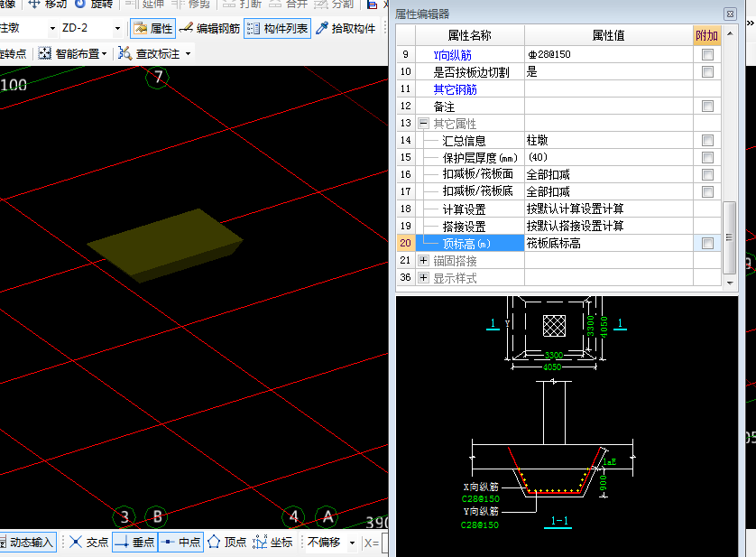Check 附加 box for 顶标高 row
The width and height of the screenshot is (756, 557).
pos(707,243)
